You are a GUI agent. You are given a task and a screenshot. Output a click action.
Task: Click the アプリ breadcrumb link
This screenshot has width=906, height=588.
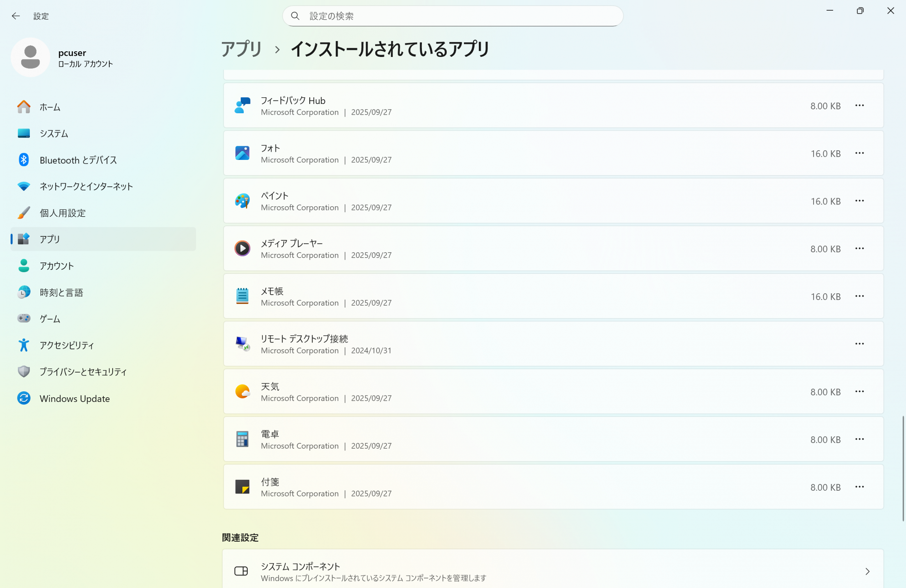pos(241,49)
